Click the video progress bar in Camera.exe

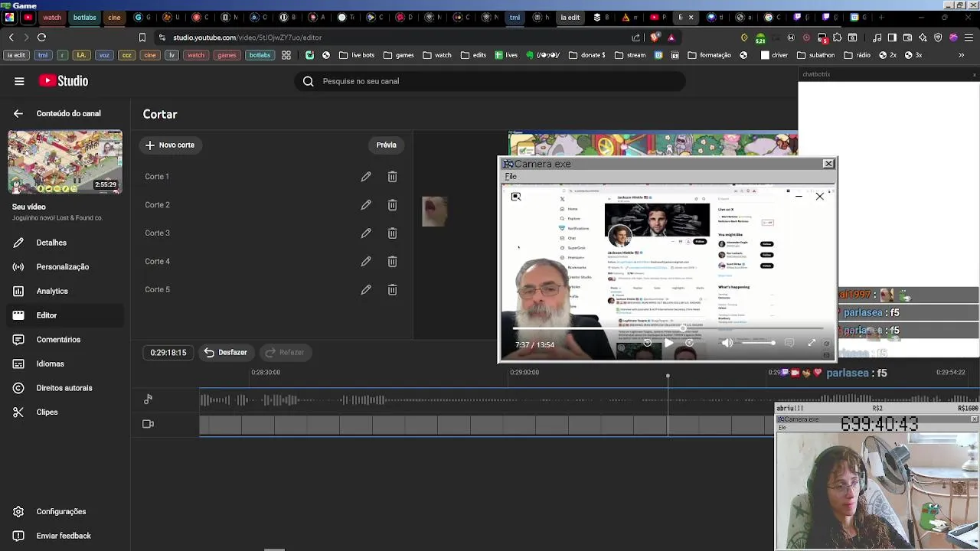[668, 328]
